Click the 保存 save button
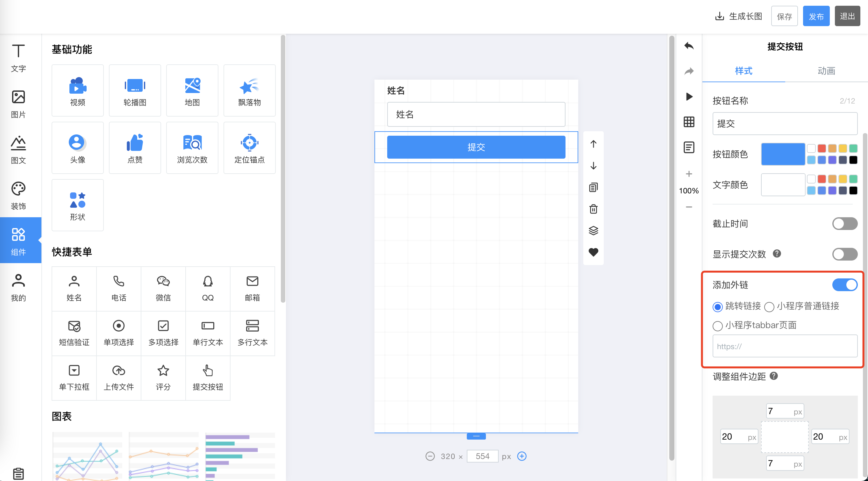Image resolution: width=868 pixels, height=481 pixels. tap(784, 16)
